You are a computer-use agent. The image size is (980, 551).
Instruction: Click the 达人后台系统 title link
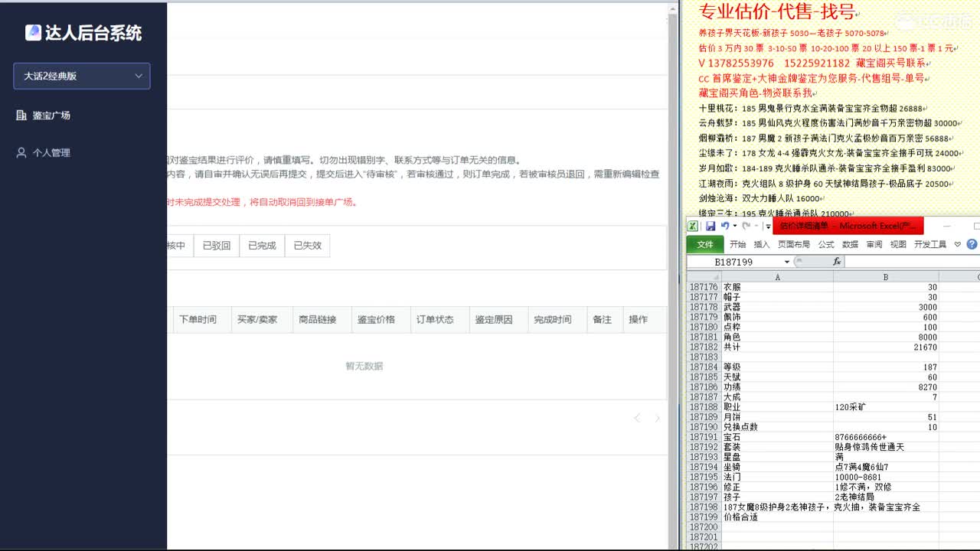click(x=93, y=33)
